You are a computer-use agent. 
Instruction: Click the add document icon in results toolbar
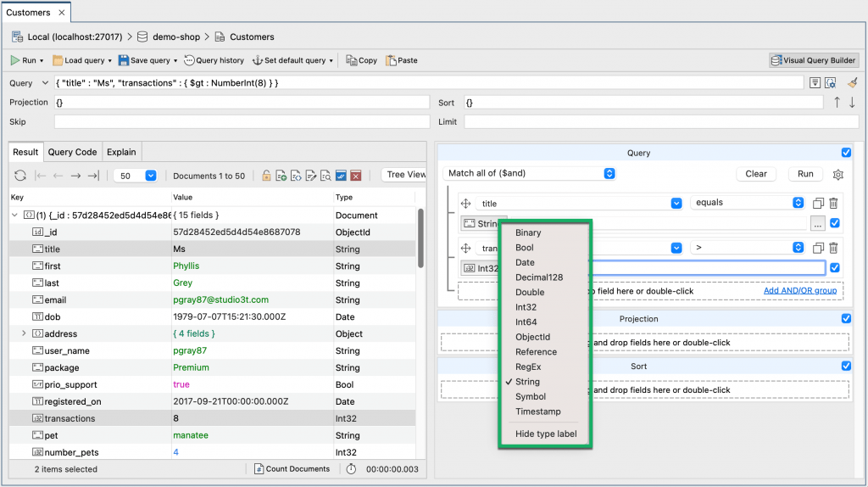[x=281, y=176]
